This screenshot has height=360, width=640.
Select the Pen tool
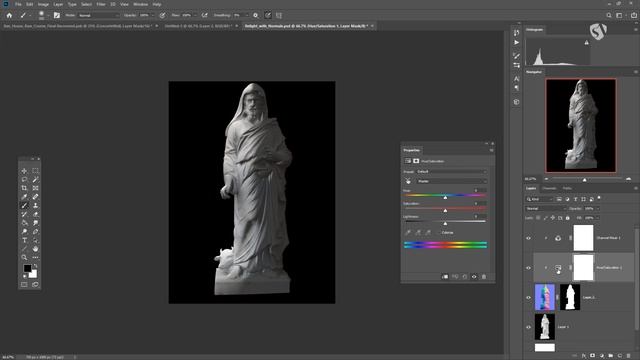pyautogui.click(x=36, y=231)
